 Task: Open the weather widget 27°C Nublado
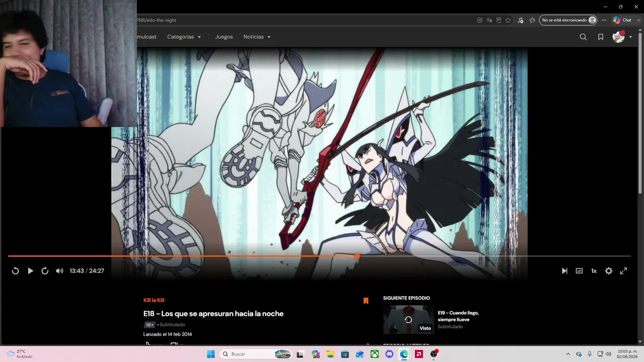tap(20, 354)
